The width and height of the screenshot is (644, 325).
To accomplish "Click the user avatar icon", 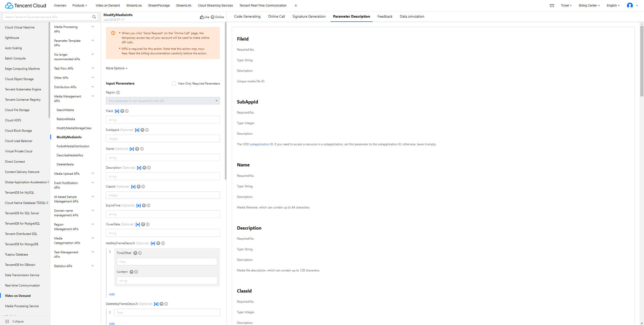I will pyautogui.click(x=630, y=6).
